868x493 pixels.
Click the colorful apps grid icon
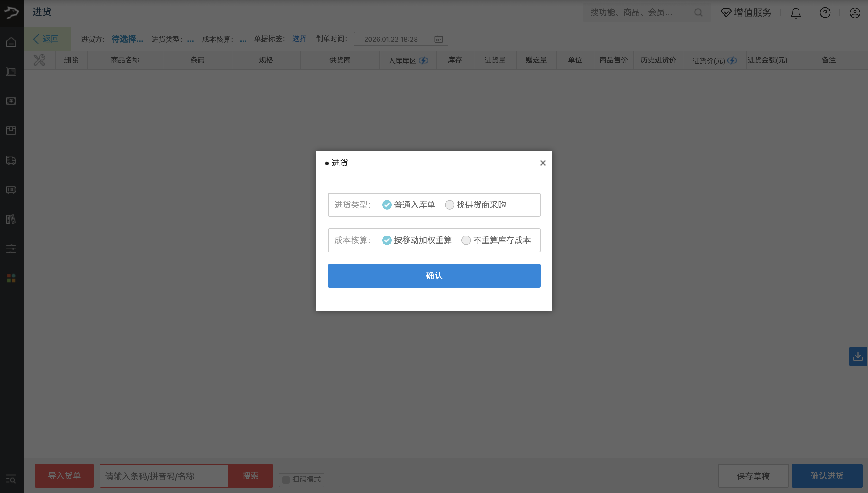click(x=11, y=278)
